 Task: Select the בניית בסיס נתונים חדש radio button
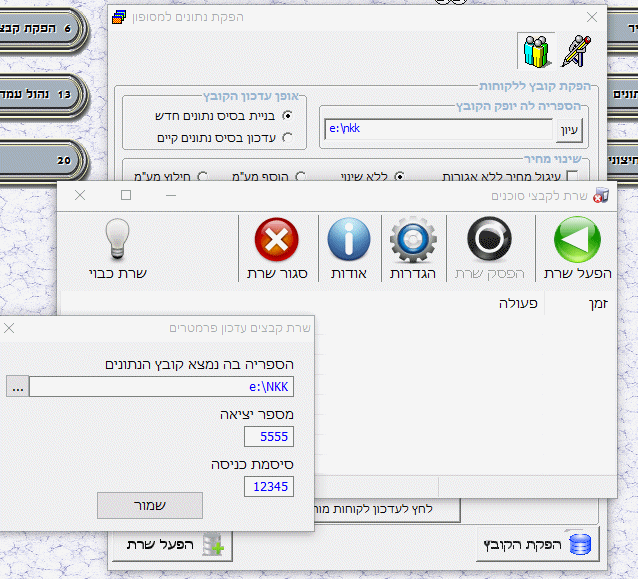coord(288,116)
